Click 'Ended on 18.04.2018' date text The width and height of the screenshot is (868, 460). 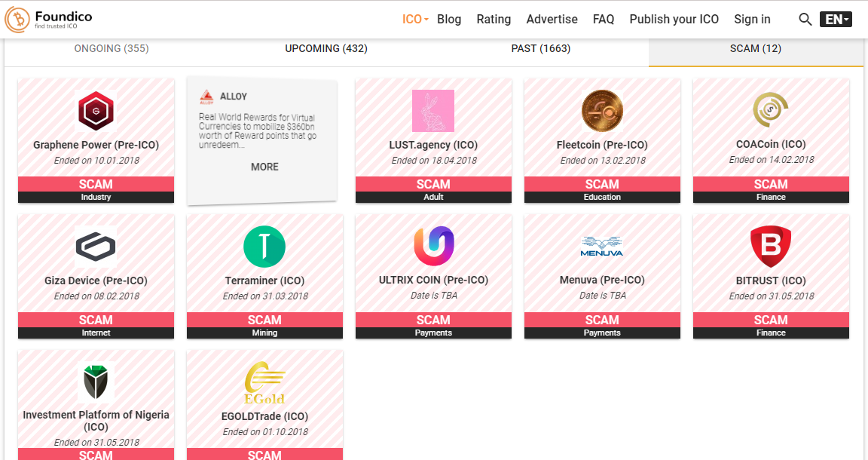434,161
